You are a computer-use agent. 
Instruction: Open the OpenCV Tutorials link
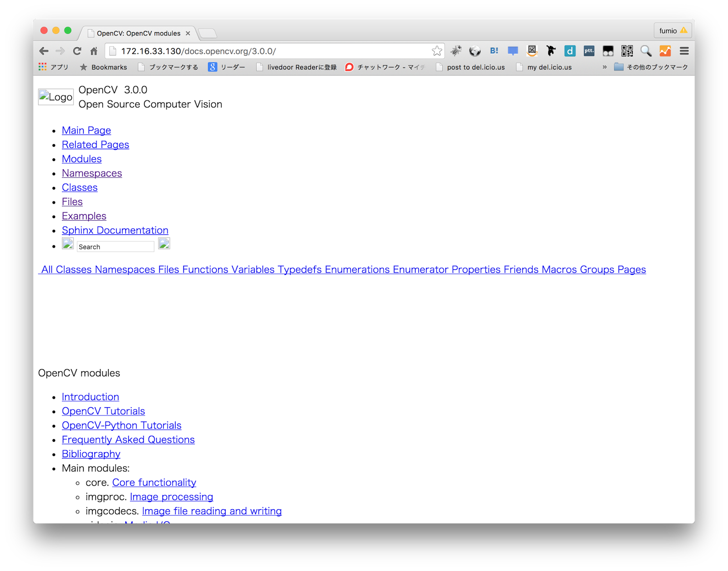pos(103,411)
